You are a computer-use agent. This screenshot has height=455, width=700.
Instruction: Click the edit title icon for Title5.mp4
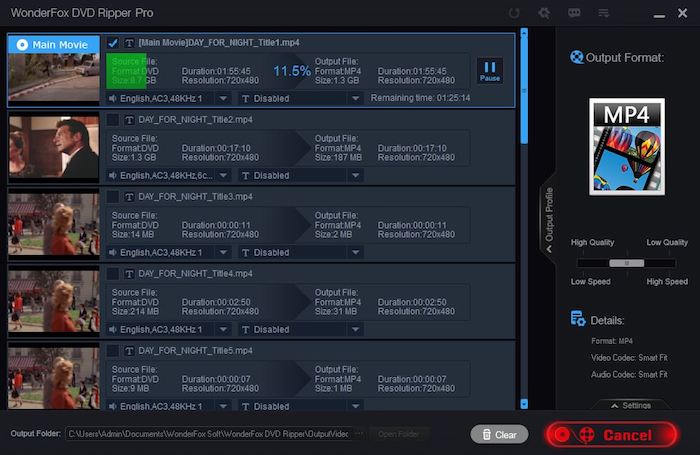(129, 351)
